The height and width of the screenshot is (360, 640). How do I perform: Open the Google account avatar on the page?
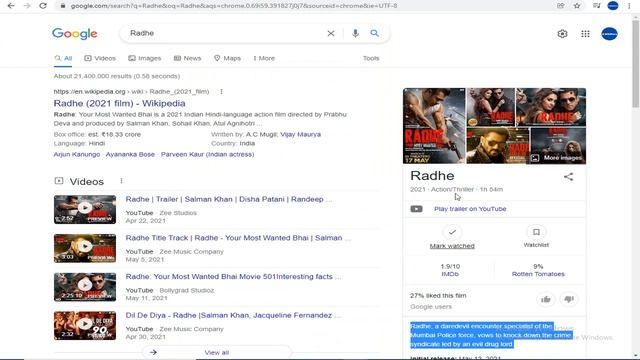(x=609, y=34)
